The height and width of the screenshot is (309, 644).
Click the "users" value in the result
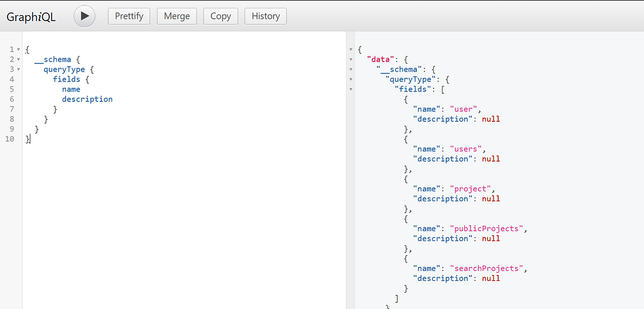(x=466, y=149)
